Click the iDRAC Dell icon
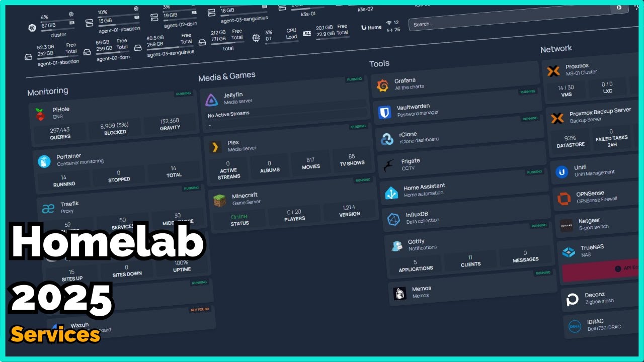Viewport: 644px width, 362px height. 575,326
